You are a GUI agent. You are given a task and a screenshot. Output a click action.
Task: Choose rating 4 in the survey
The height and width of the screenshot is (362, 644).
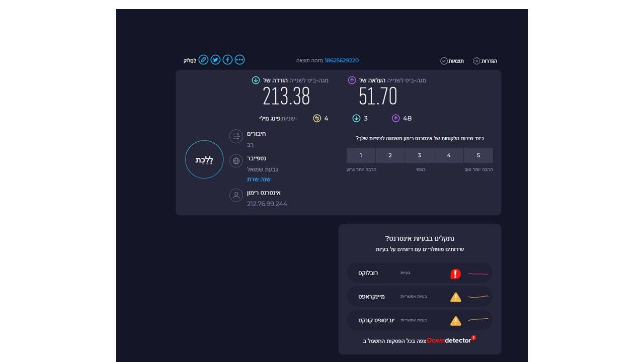pyautogui.click(x=449, y=155)
